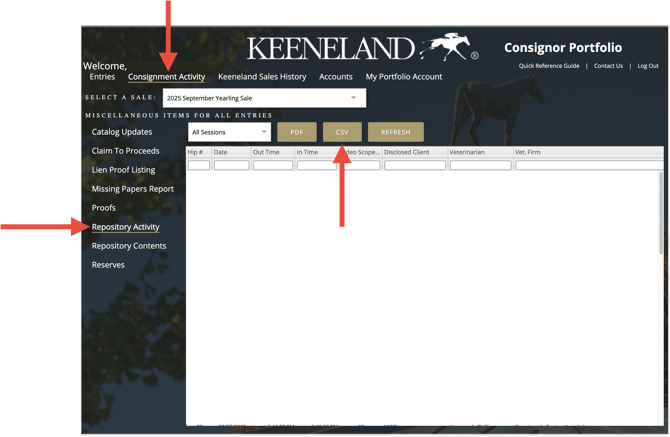Viewport: 670px width, 437px height.
Task: Open My Portfolio Account
Action: click(404, 77)
